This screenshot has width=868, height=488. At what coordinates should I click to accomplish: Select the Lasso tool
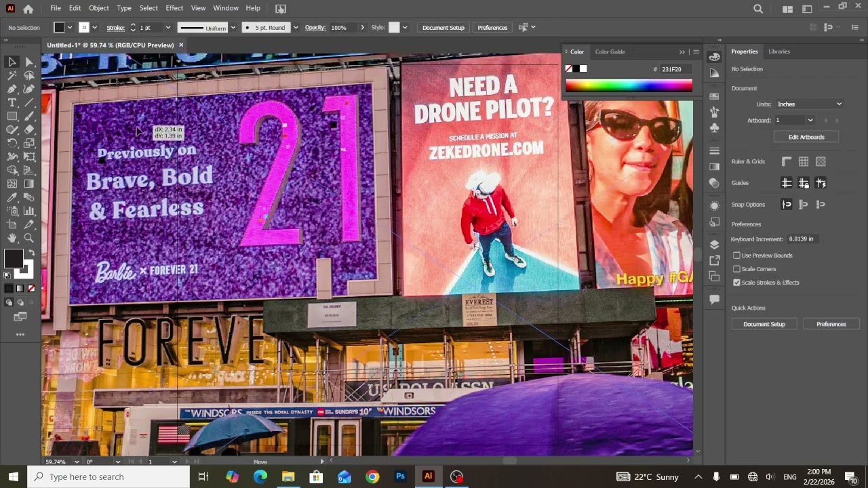(29, 75)
